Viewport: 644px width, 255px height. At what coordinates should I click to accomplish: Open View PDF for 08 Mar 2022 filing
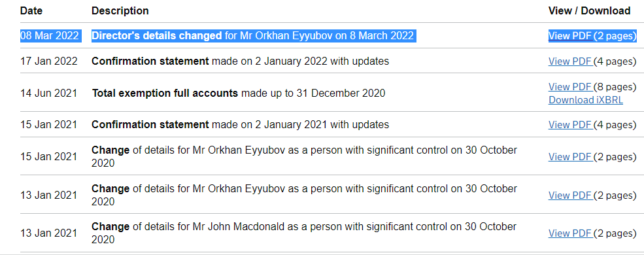tap(571, 36)
